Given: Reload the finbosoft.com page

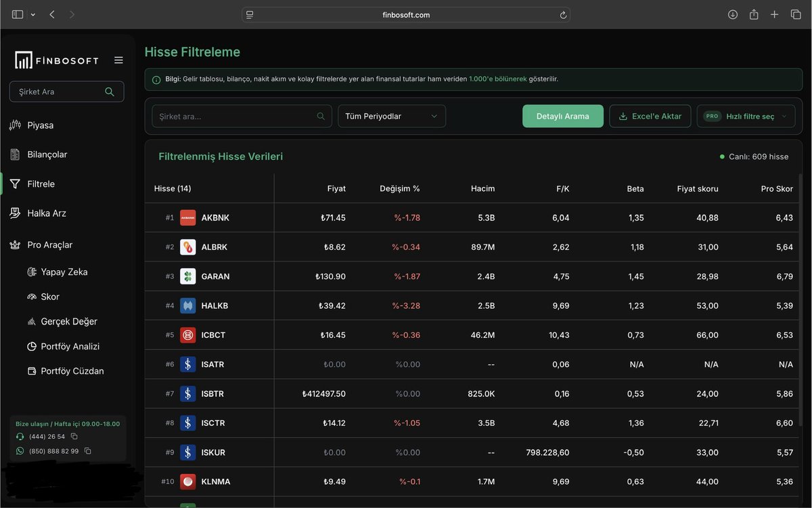Looking at the screenshot, I should [x=563, y=15].
